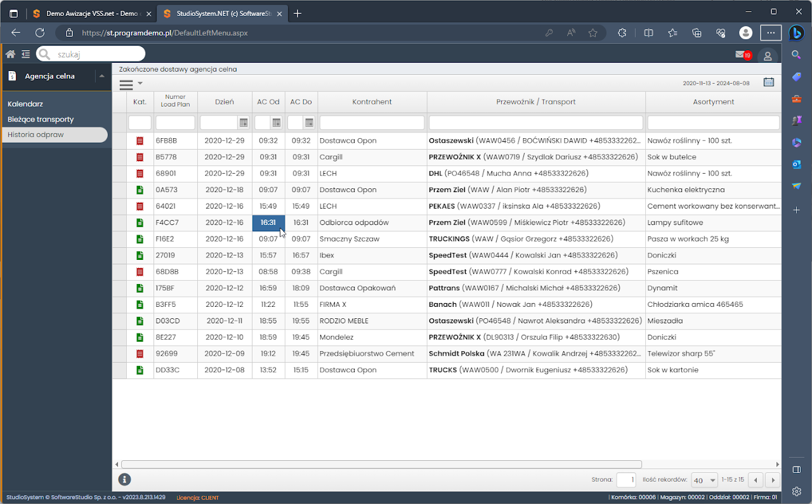812x504 pixels.
Task: Expand the records per page dropdown
Action: click(x=704, y=480)
